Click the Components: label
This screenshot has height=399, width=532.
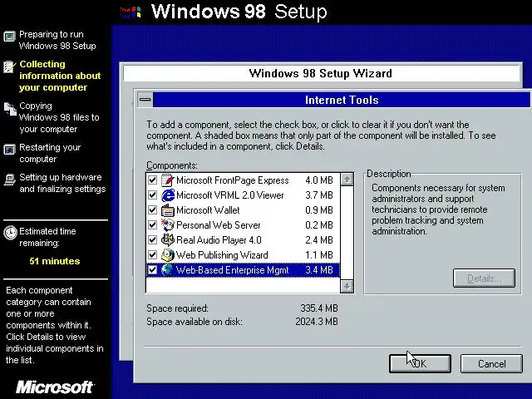tap(172, 165)
